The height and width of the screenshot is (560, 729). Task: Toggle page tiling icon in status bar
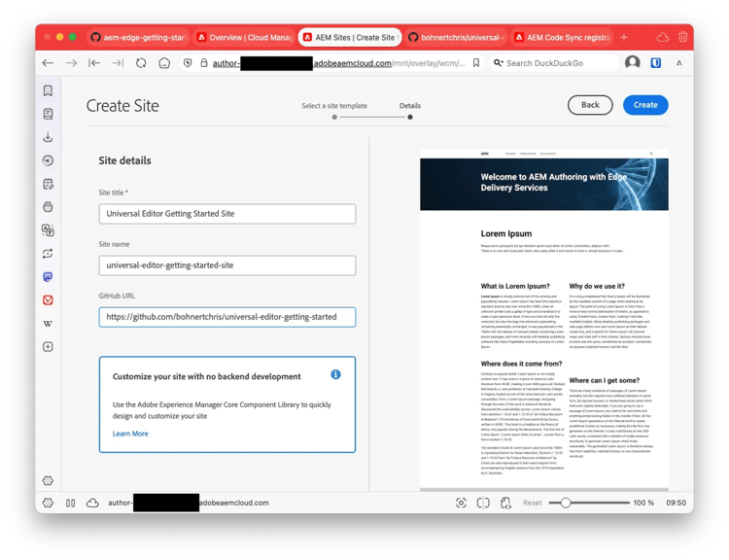pyautogui.click(x=483, y=503)
